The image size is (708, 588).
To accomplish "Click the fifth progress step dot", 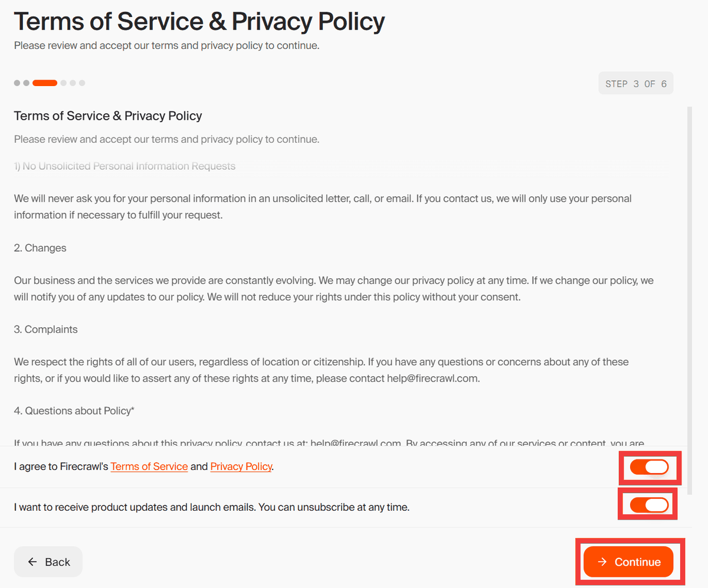I will click(73, 83).
